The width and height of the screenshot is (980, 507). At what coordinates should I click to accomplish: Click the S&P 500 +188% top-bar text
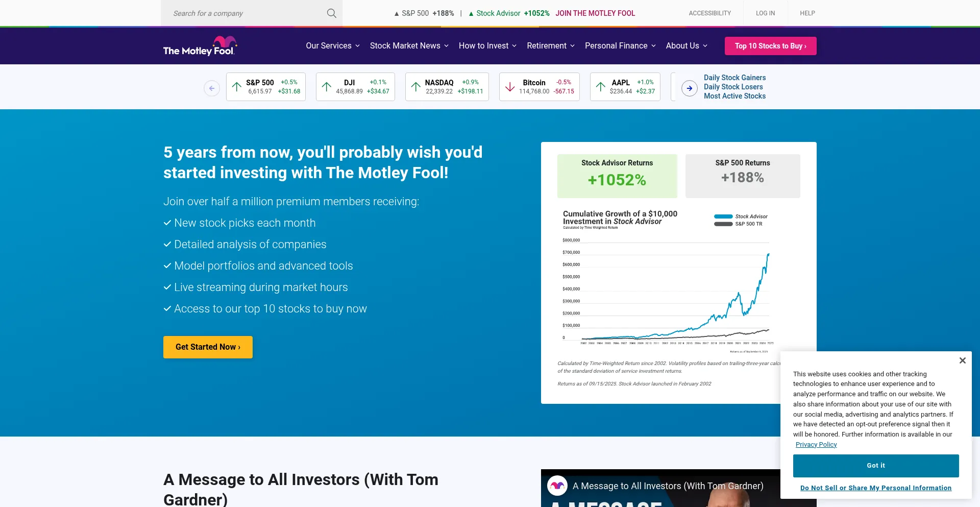point(424,13)
